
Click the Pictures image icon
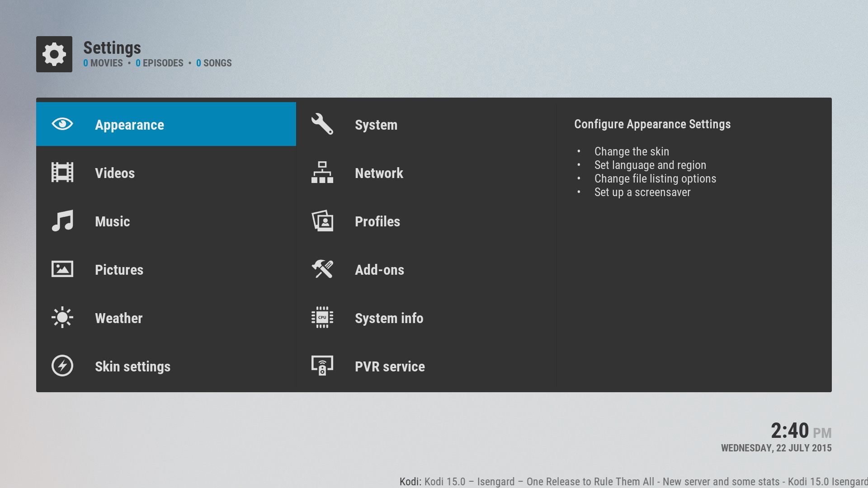(x=62, y=269)
